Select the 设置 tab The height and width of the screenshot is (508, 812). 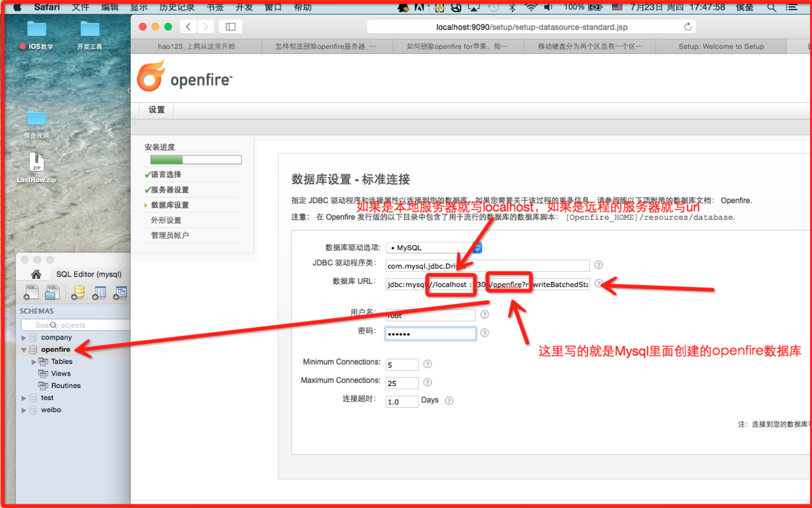tap(157, 109)
